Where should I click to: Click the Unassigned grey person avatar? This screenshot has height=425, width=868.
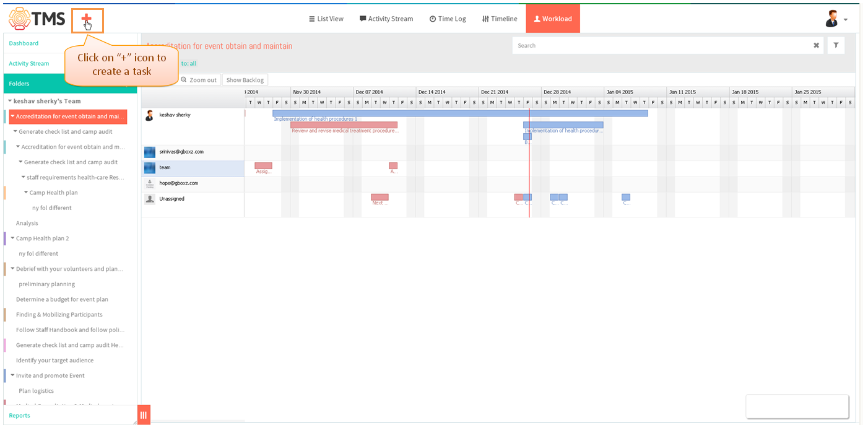(149, 199)
